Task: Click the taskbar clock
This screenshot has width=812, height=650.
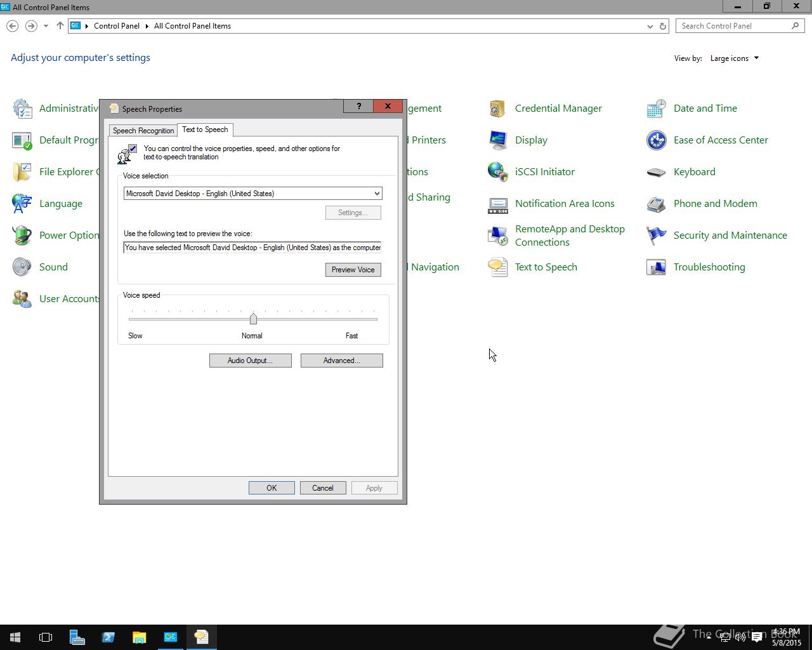Action: [786, 637]
